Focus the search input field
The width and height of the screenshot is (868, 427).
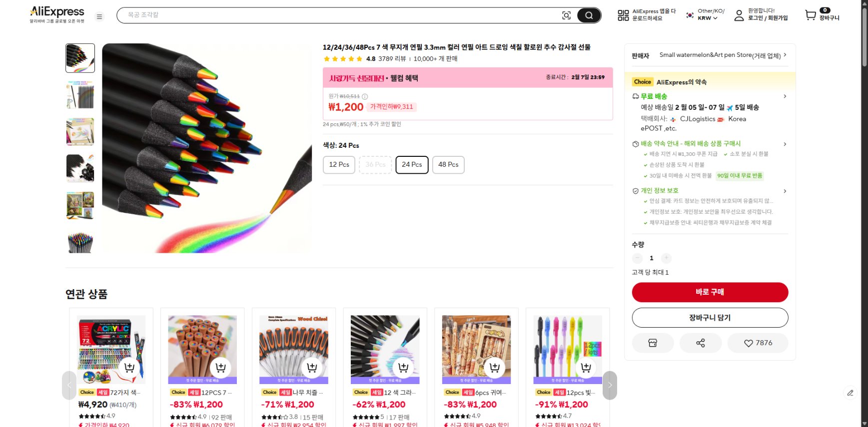pos(340,15)
